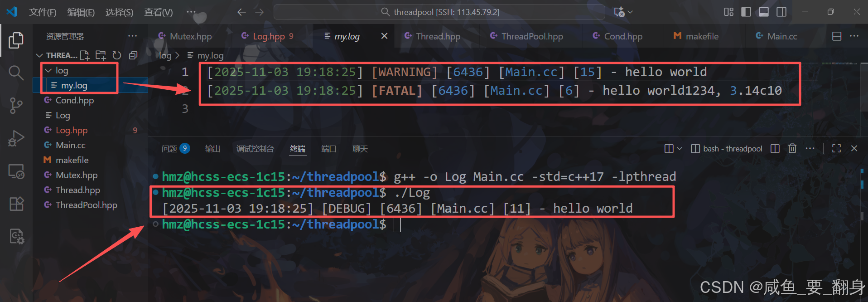Open the 编辑 menu
This screenshot has width=868, height=302.
coord(81,12)
